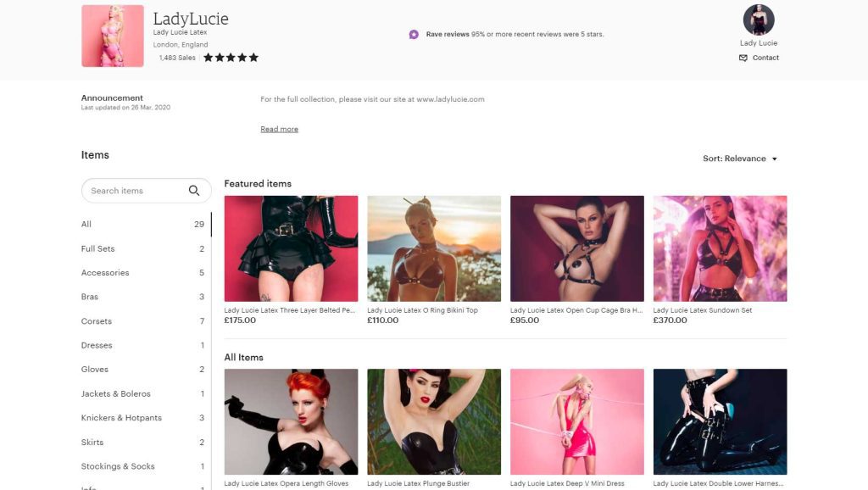Select the Stockings & Socks category

pos(142,466)
